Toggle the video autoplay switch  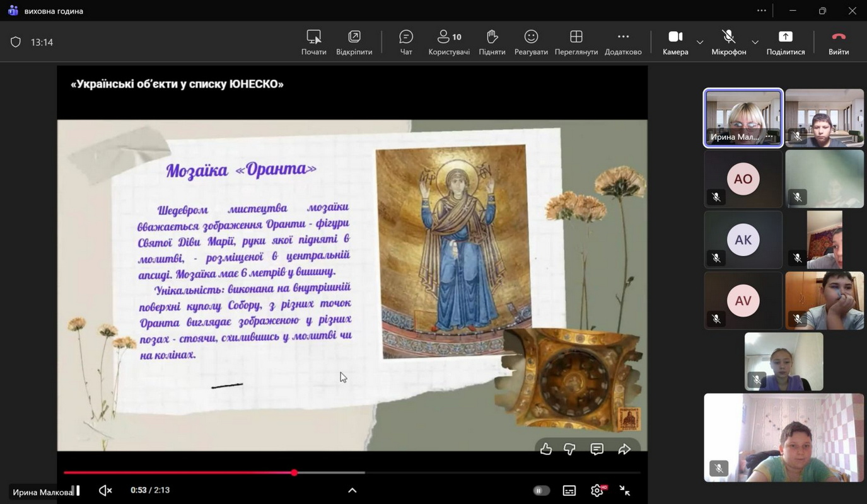coord(541,491)
